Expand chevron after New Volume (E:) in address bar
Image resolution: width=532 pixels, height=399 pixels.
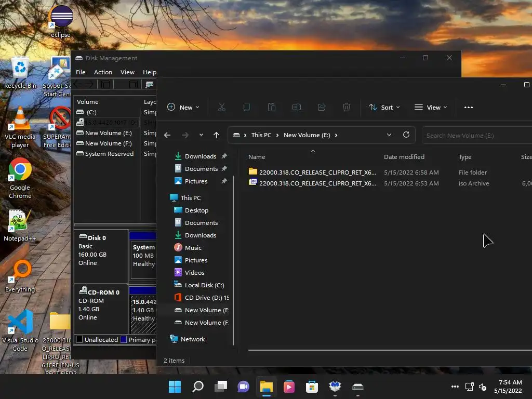point(336,135)
